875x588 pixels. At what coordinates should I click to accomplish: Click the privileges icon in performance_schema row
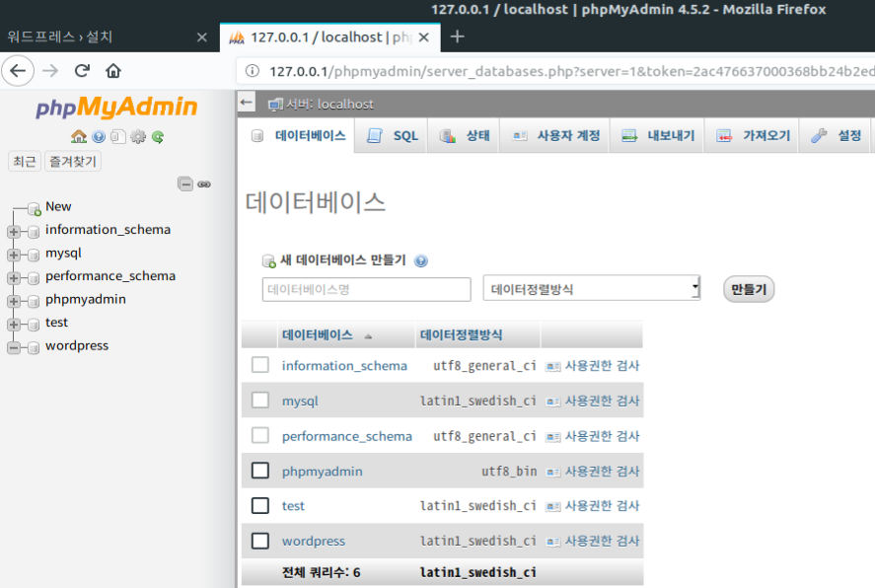tap(553, 437)
